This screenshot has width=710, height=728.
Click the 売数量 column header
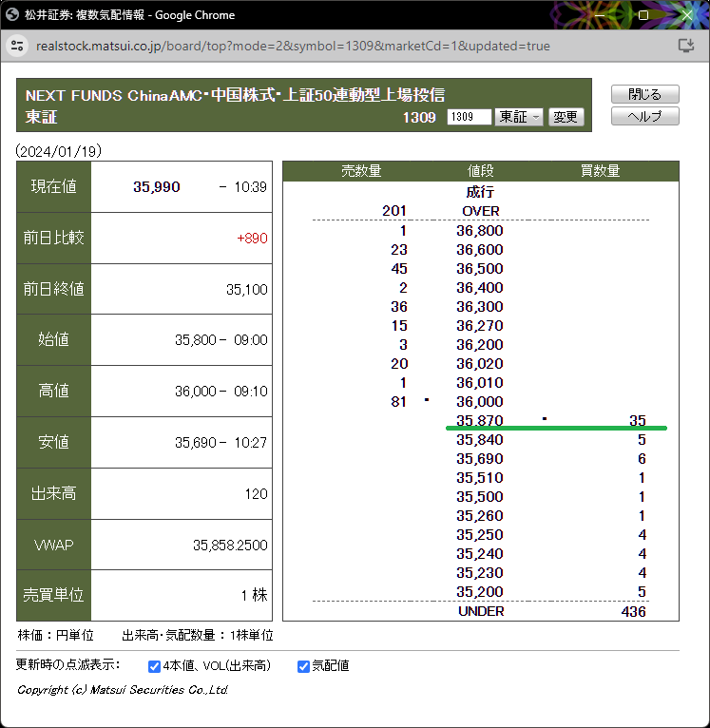(x=361, y=171)
